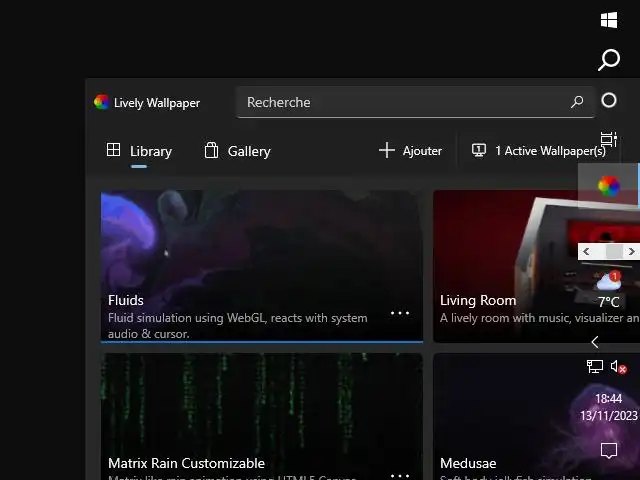This screenshot has width=640, height=480.
Task: Open Cortana circle icon on taskbar
Action: click(x=609, y=100)
